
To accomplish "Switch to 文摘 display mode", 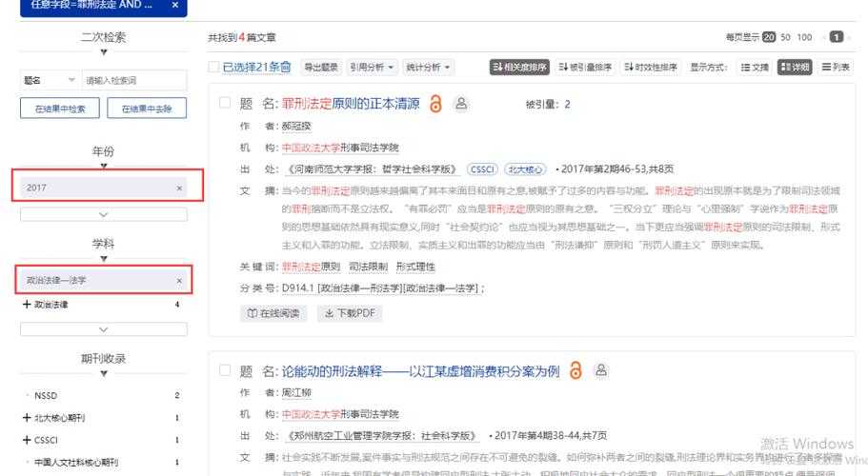I will 755,68.
